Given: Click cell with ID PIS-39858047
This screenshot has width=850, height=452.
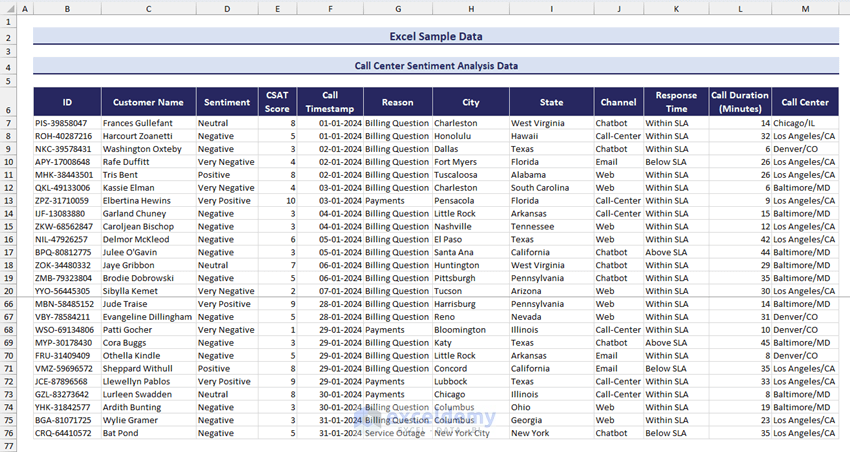Looking at the screenshot, I should pyautogui.click(x=67, y=123).
